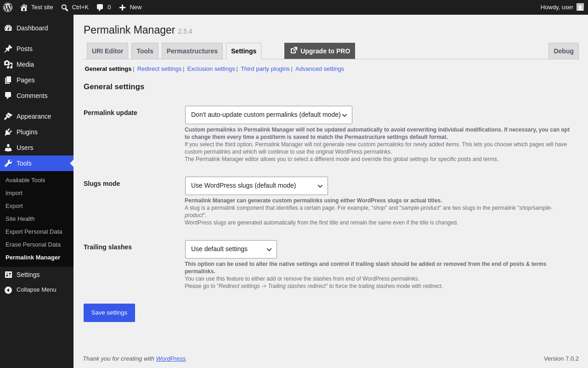The height and width of the screenshot is (368, 588).
Task: Click the Media icon in sidebar
Action: click(x=8, y=64)
